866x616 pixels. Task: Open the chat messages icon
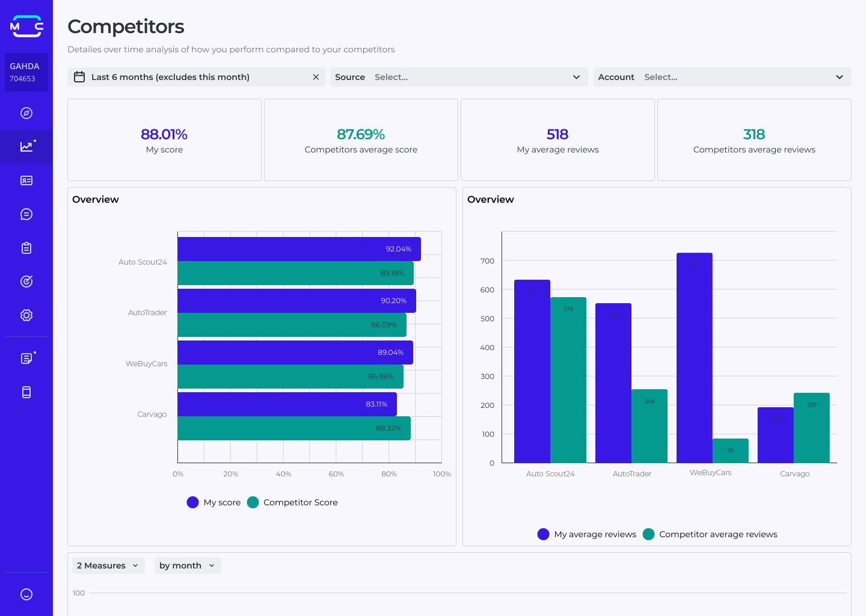click(26, 214)
